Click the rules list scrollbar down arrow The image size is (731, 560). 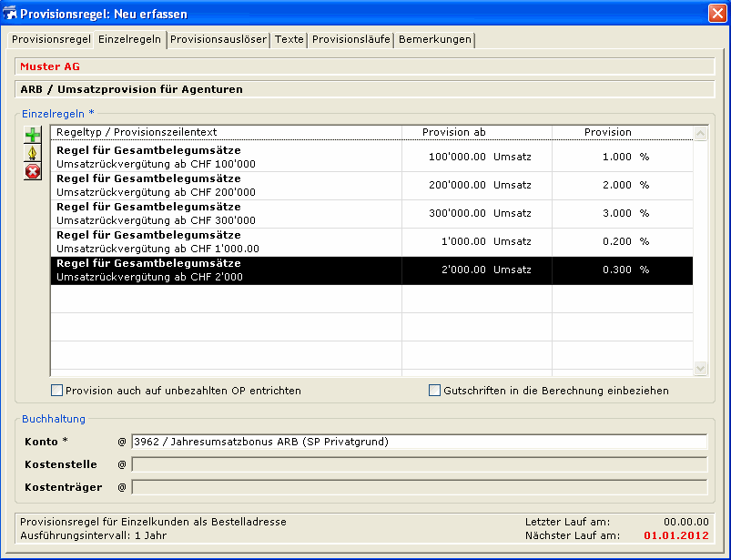700,369
